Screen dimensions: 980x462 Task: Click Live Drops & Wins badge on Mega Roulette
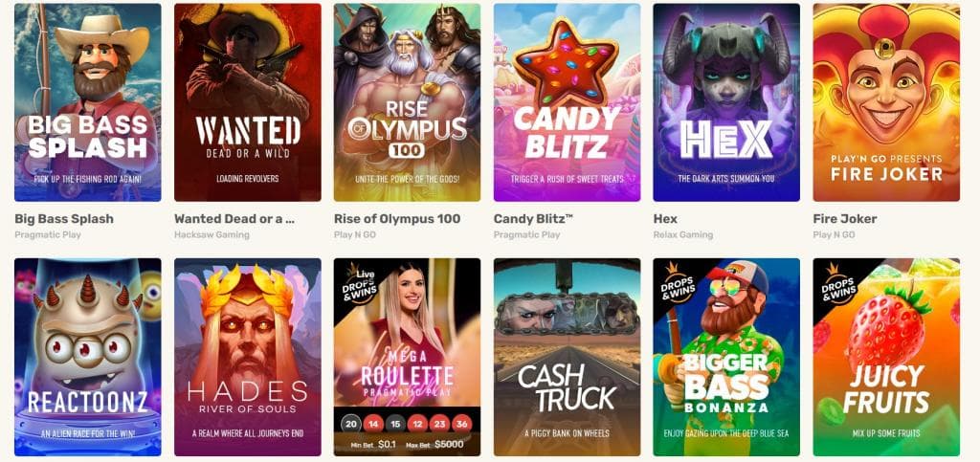[360, 282]
